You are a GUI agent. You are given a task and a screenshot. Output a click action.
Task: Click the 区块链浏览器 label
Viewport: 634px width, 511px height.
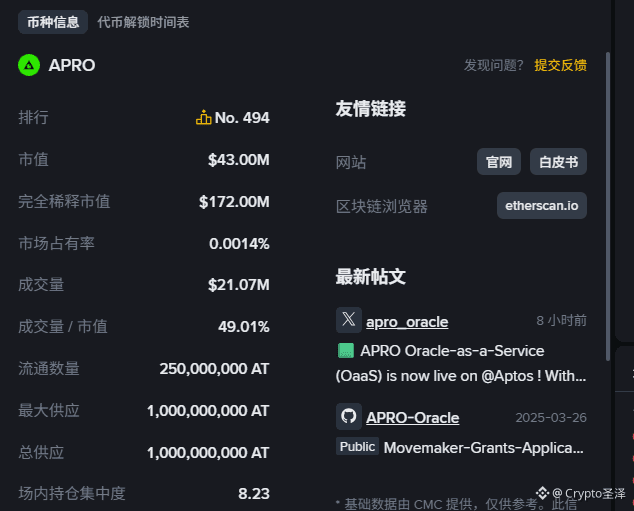(x=382, y=207)
